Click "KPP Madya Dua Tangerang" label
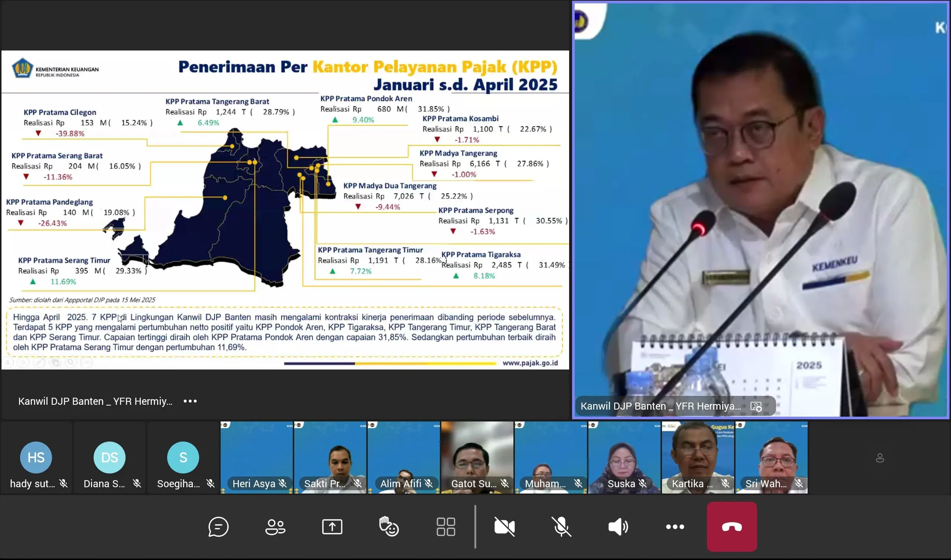951x560 pixels. [x=390, y=186]
